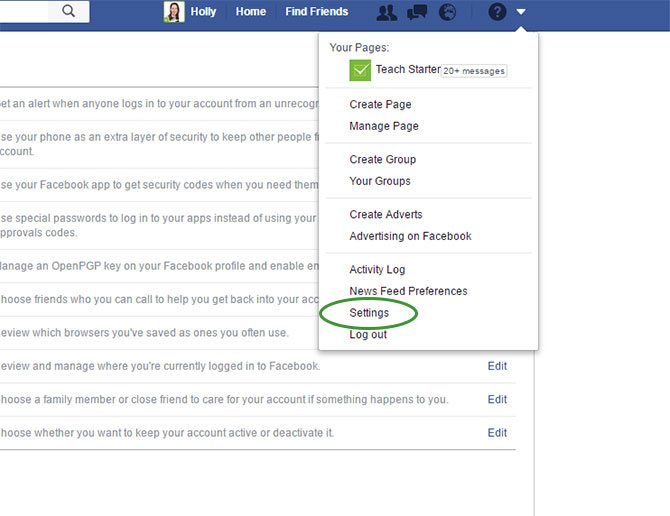Open Settings from the dropdown menu

point(369,313)
